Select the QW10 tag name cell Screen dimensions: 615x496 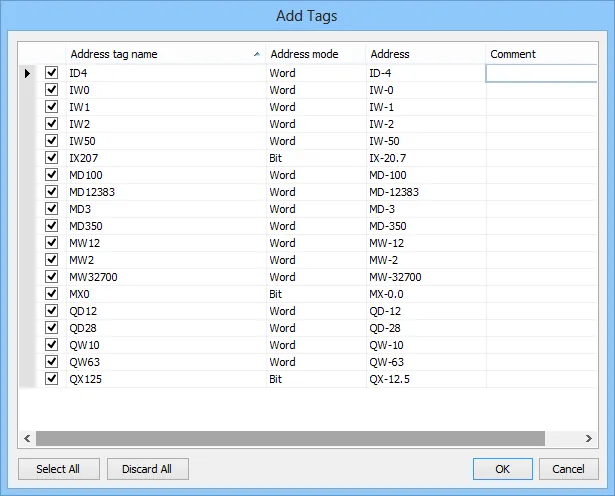point(166,345)
